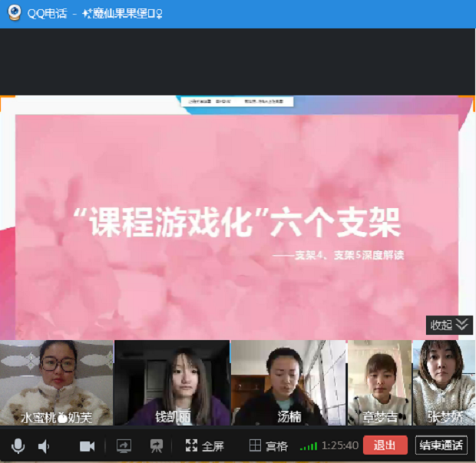Mute the microphone

coord(18,445)
